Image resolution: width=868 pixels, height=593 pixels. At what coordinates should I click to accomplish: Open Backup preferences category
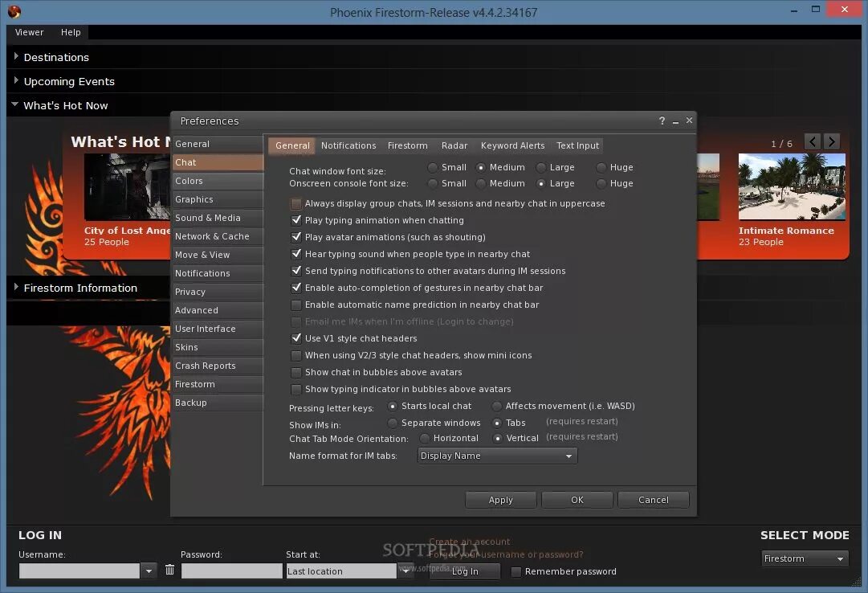218,403
